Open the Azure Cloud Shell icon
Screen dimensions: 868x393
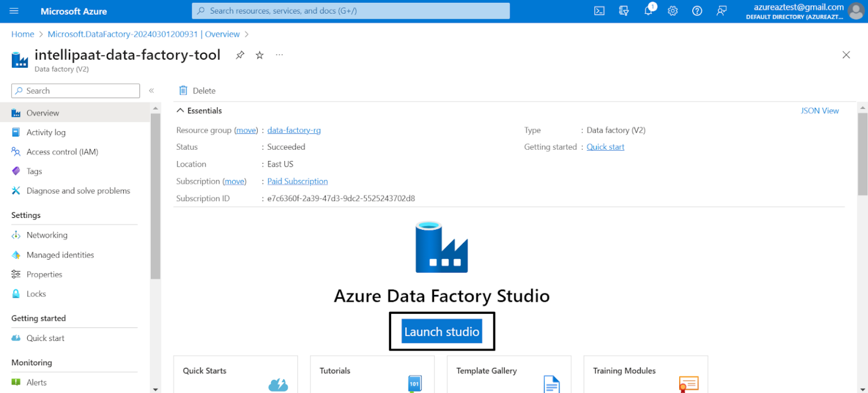point(599,10)
